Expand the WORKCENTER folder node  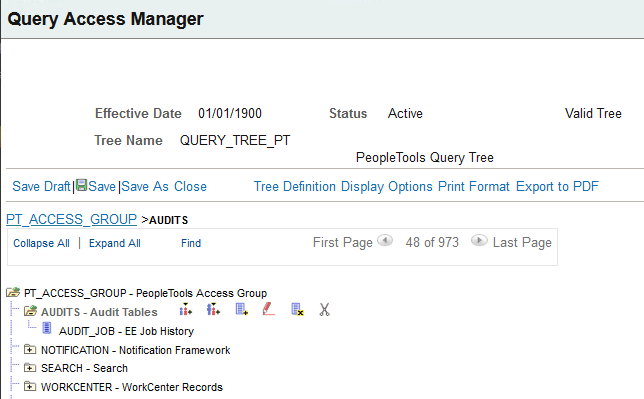30,386
